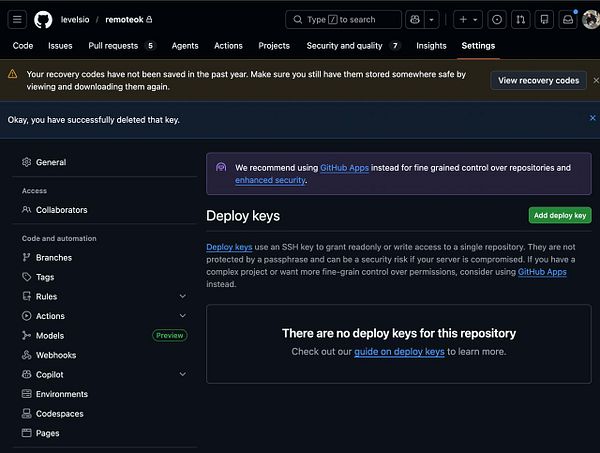Expand the sidebar Actions section chevron
Screen dimensions: 600x453
tap(183, 316)
